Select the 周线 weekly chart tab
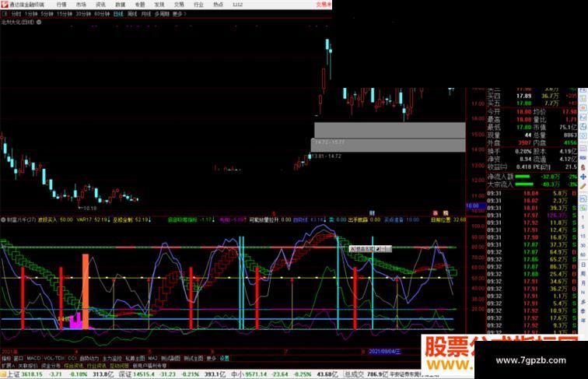 click(x=132, y=14)
